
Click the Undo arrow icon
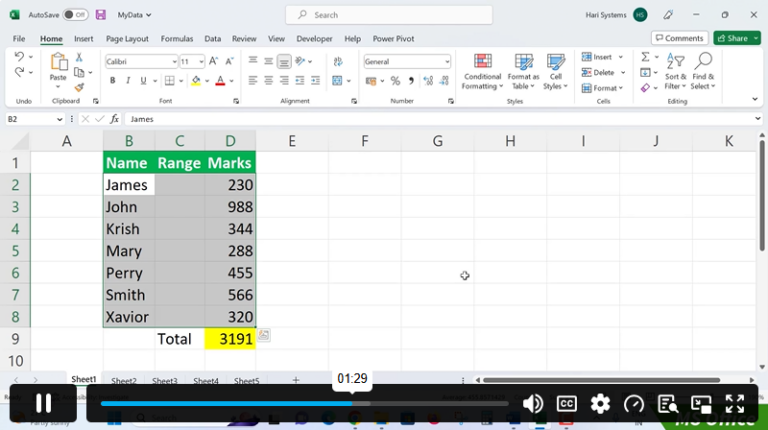[19, 56]
